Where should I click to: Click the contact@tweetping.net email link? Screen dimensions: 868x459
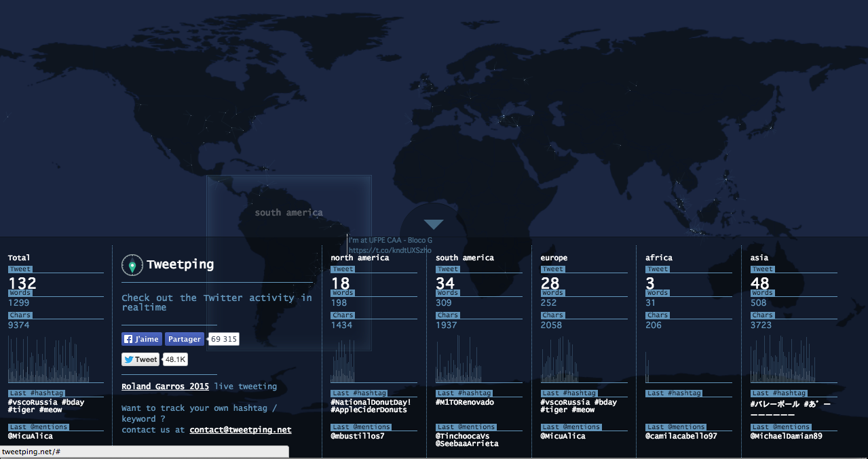pos(240,429)
